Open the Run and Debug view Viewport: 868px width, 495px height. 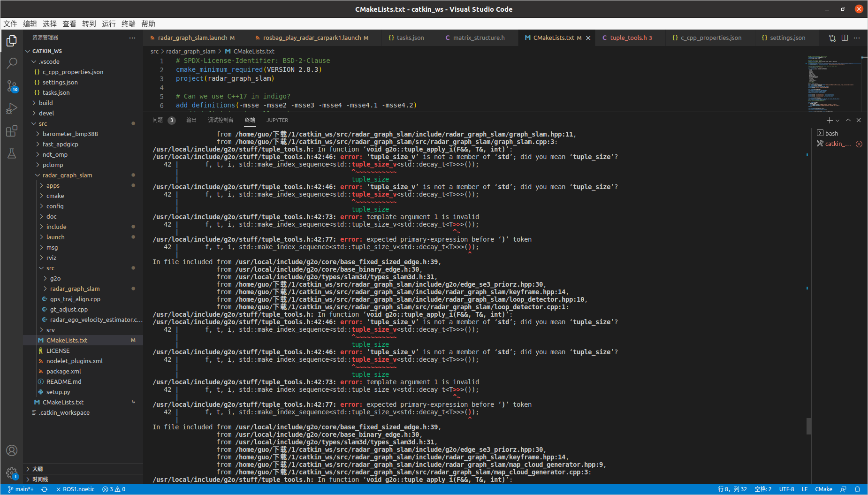(12, 108)
